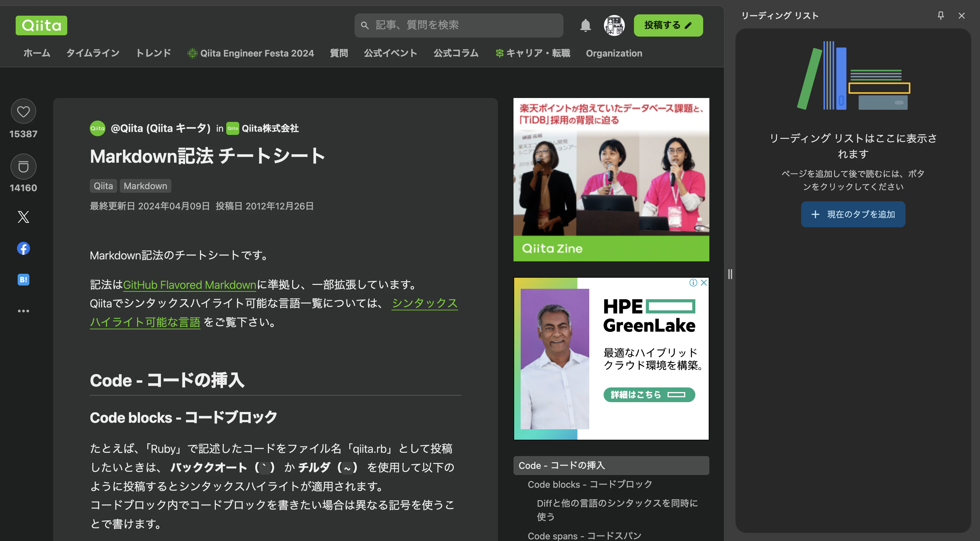The width and height of the screenshot is (980, 541).
Task: Stock the article with stock icon
Action: click(24, 167)
